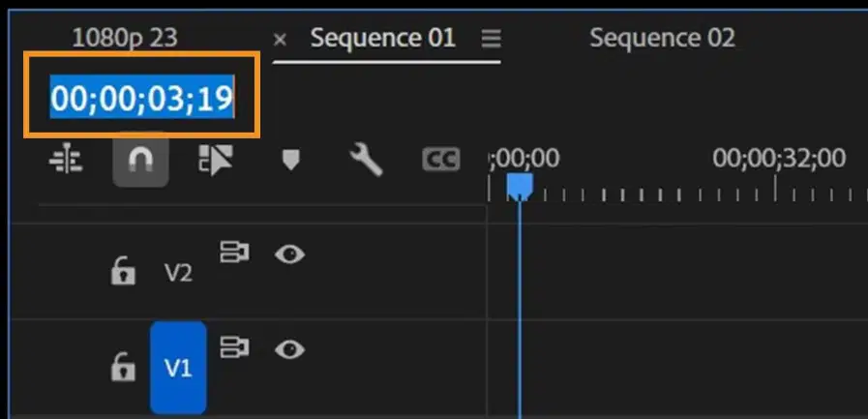Image resolution: width=868 pixels, height=419 pixels.
Task: Switch to the 1080p 23 tab
Action: (x=125, y=38)
